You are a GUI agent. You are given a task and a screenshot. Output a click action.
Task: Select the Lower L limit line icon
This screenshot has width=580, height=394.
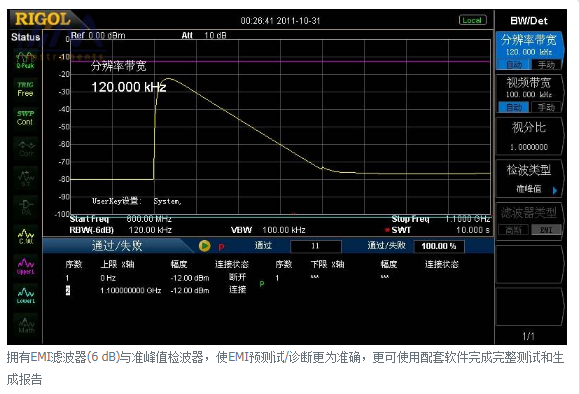(x=25, y=295)
